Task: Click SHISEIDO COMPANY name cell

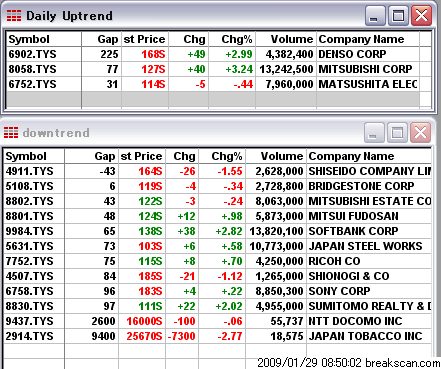Action: [x=369, y=171]
